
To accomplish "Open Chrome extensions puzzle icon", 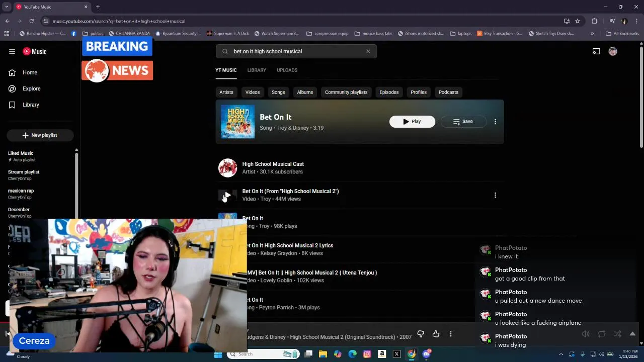I will point(595,21).
